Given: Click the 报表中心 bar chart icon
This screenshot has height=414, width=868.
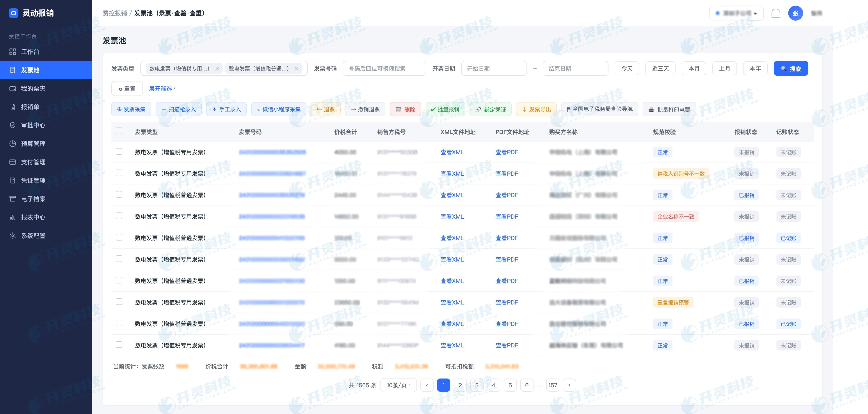Looking at the screenshot, I should point(13,217).
